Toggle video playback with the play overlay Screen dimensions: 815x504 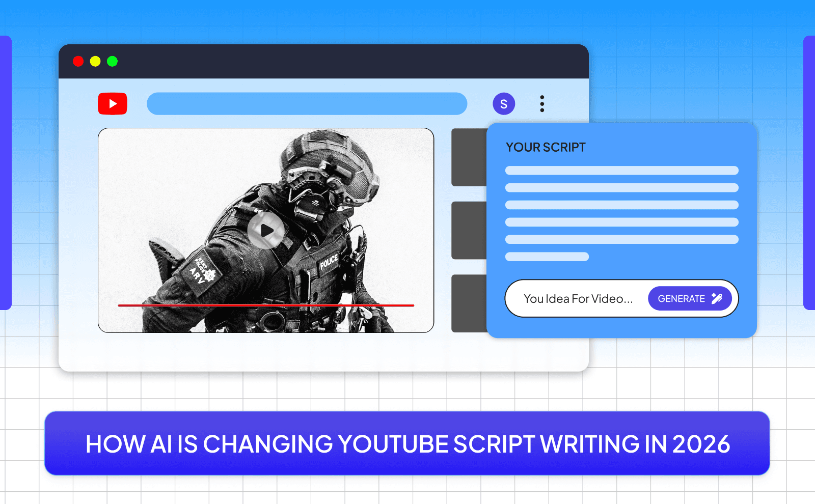(265, 231)
